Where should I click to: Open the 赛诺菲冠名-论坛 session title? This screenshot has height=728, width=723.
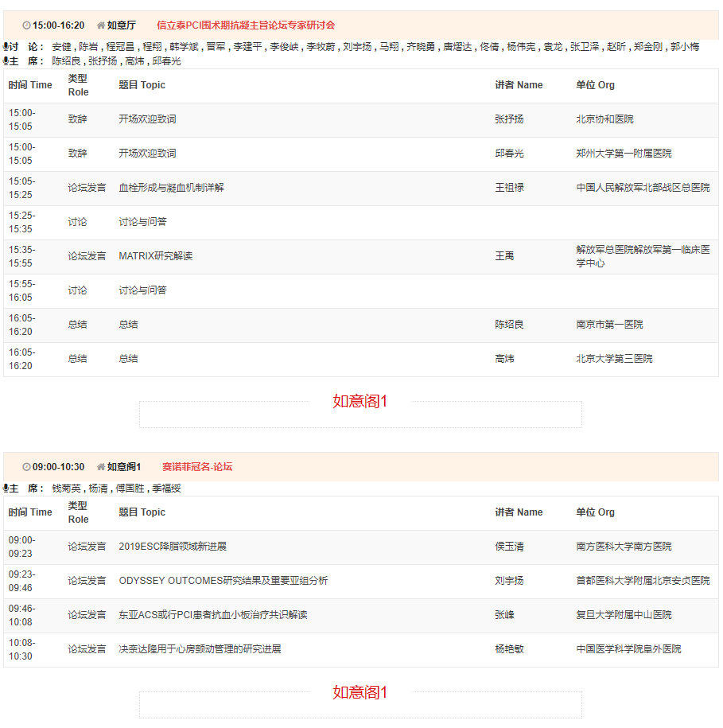point(197,466)
